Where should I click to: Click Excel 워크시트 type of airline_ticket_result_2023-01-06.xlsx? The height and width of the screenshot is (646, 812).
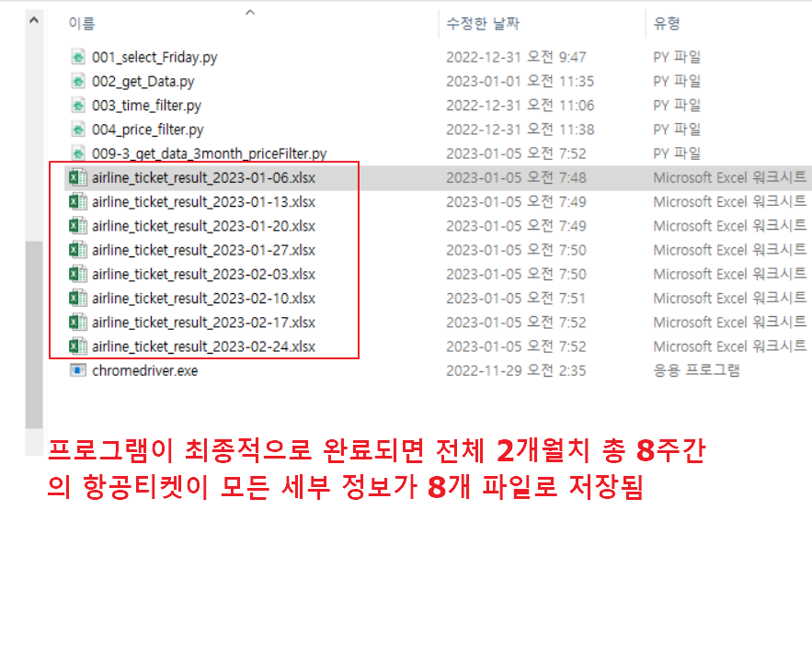729,177
